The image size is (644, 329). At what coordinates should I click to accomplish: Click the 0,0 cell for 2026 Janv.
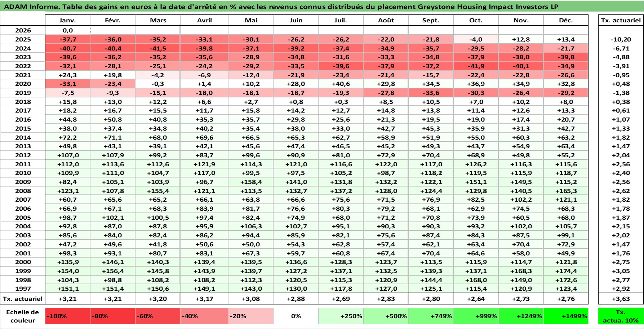[68, 30]
